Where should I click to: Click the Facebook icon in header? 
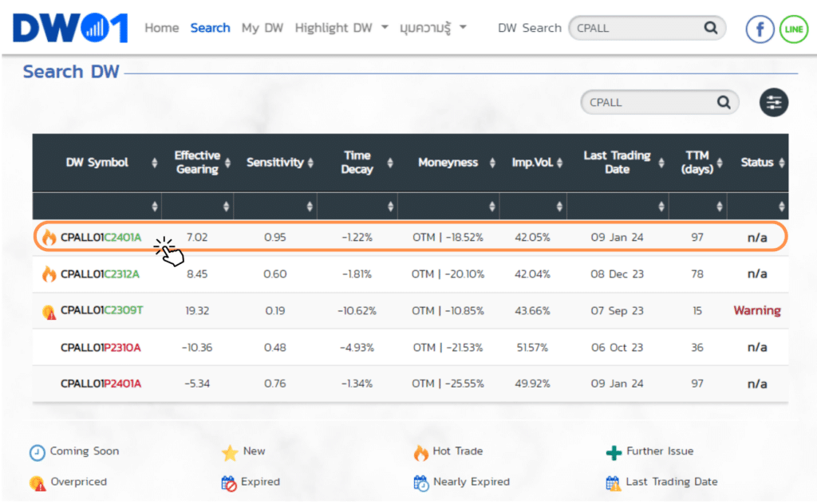point(760,30)
